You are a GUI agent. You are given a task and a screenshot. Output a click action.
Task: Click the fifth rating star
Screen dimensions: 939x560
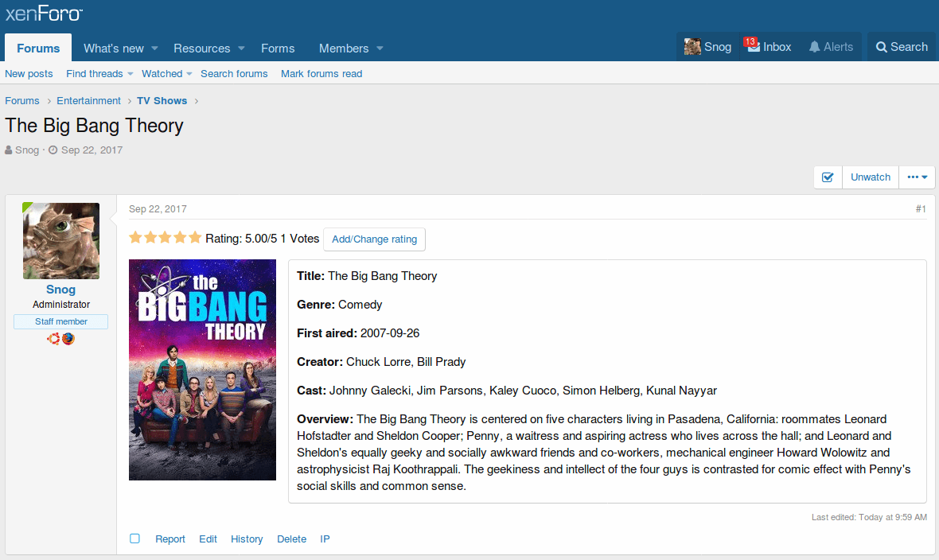pyautogui.click(x=195, y=238)
